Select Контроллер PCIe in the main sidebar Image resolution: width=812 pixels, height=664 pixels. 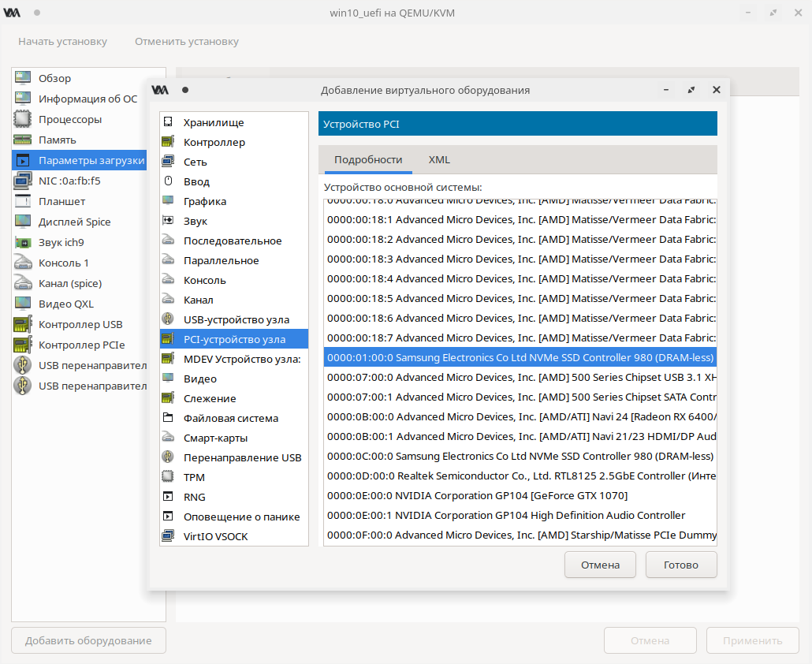coord(79,345)
